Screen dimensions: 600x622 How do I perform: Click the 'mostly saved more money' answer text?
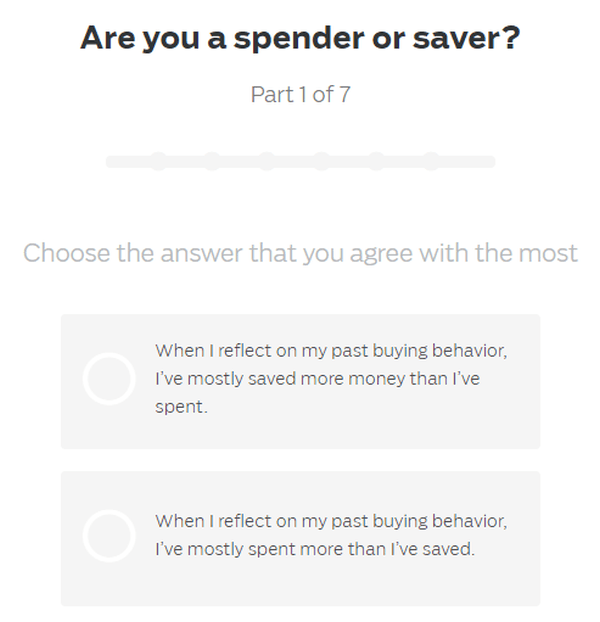(331, 379)
